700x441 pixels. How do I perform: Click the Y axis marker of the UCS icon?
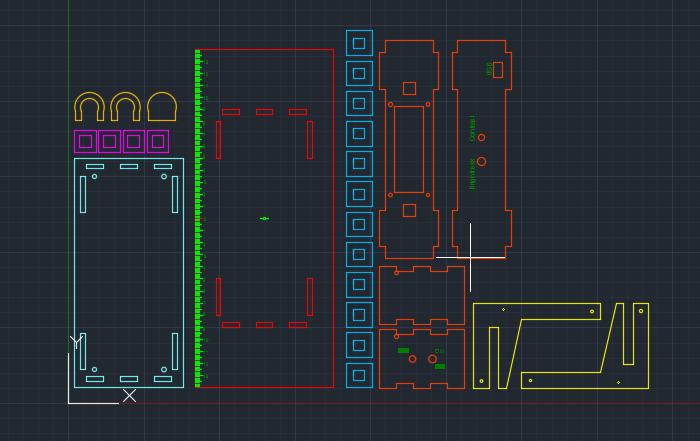76,342
